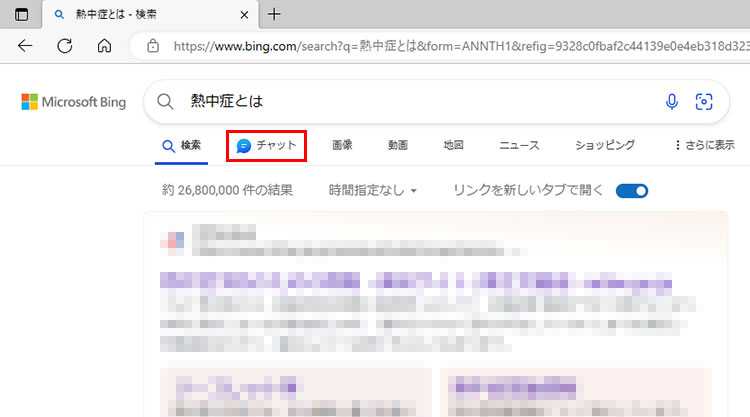Open the tab actions menu icon
Viewport: 750px width, 417px height.
22,14
